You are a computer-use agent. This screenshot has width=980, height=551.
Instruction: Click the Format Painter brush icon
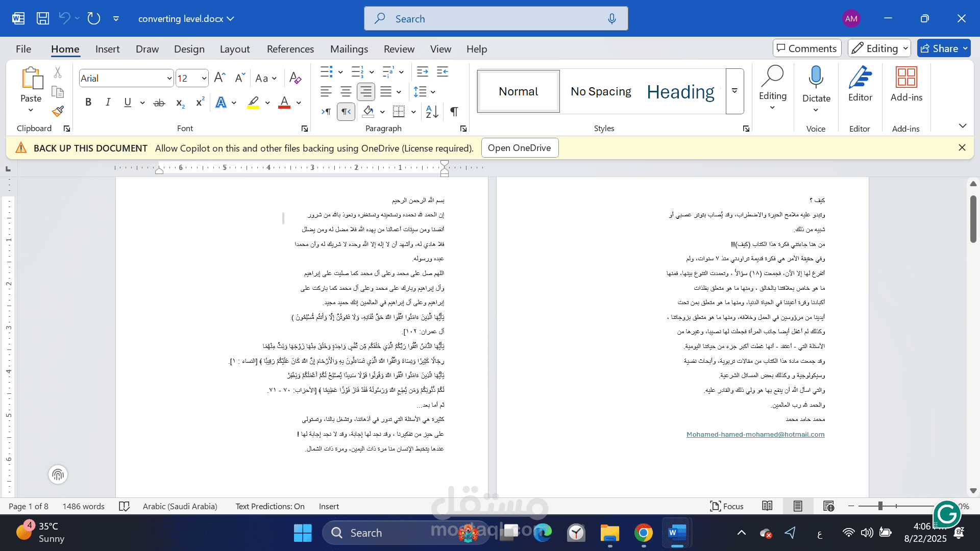click(x=58, y=111)
